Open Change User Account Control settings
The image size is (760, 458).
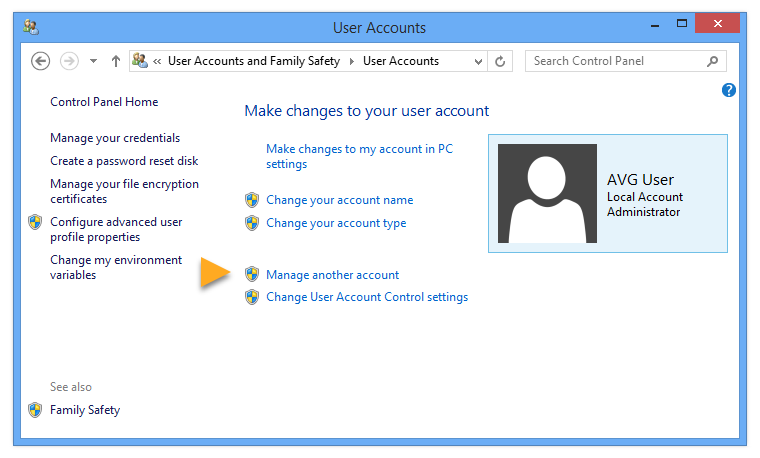coord(366,297)
